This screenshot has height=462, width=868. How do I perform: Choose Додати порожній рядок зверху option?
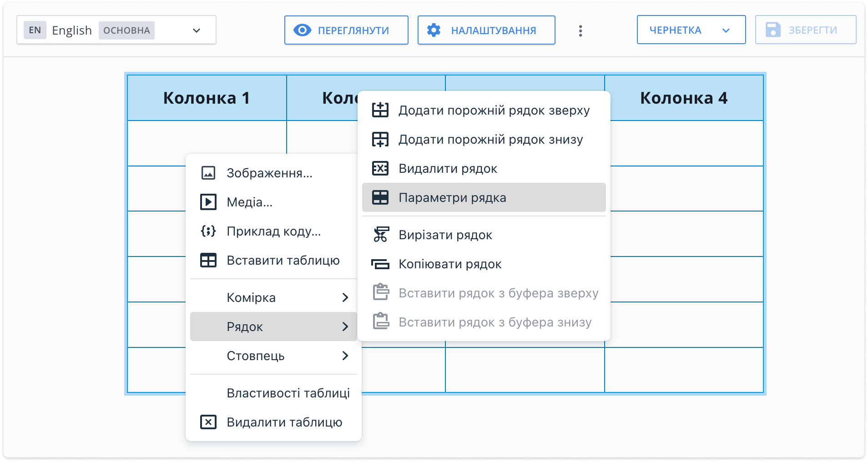494,110
